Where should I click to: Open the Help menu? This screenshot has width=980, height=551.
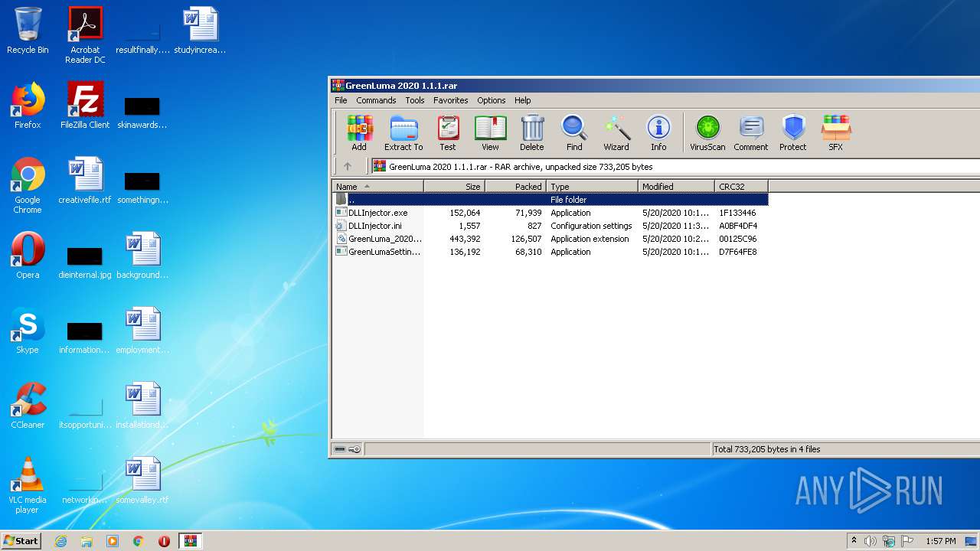[x=523, y=100]
